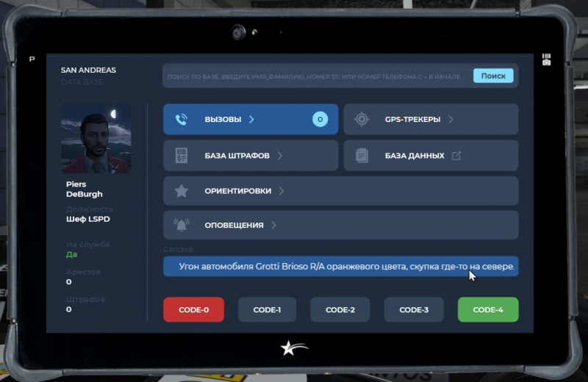Set status to CODE-0

[x=194, y=310]
